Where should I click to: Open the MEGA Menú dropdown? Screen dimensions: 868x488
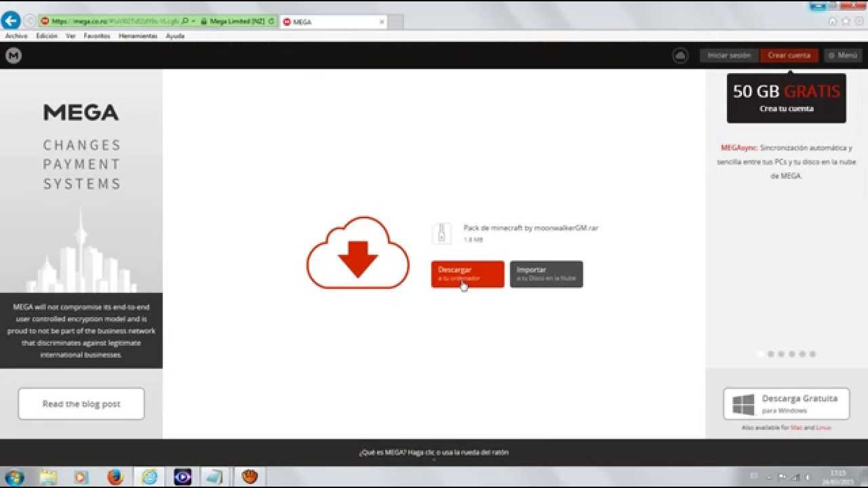tap(843, 56)
